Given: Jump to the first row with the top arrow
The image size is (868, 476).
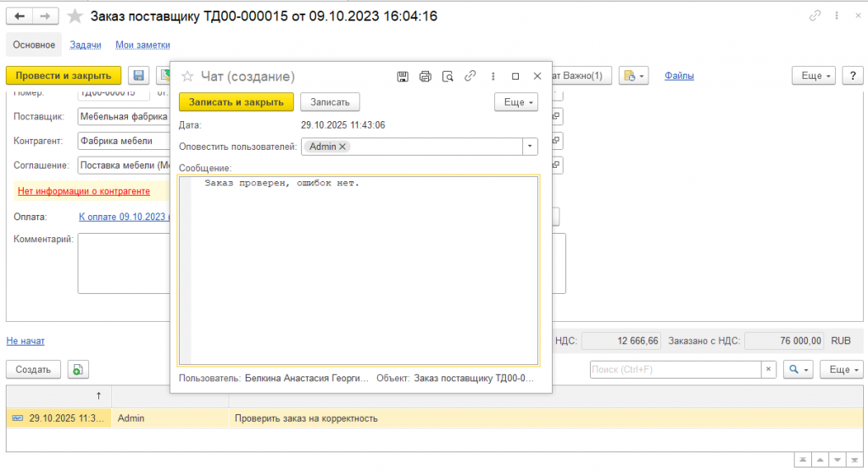Looking at the screenshot, I should click(802, 460).
